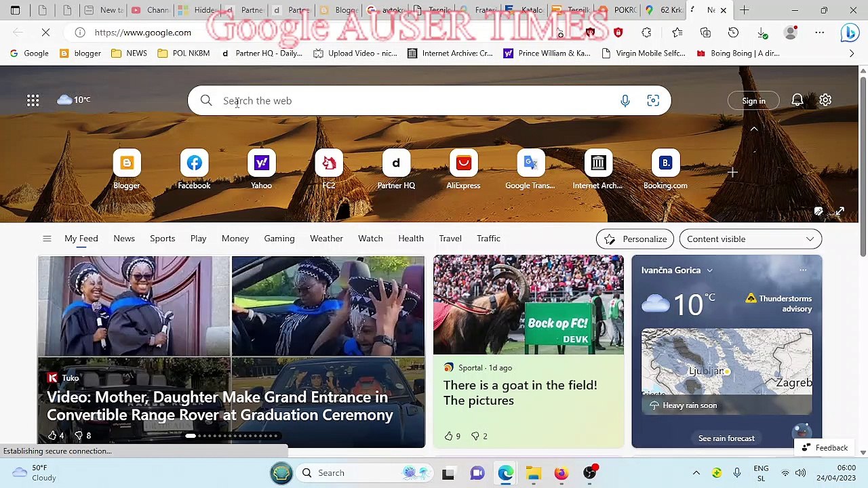Open the 'There is a goat in the field' article
The width and height of the screenshot is (868, 488).
click(x=520, y=393)
